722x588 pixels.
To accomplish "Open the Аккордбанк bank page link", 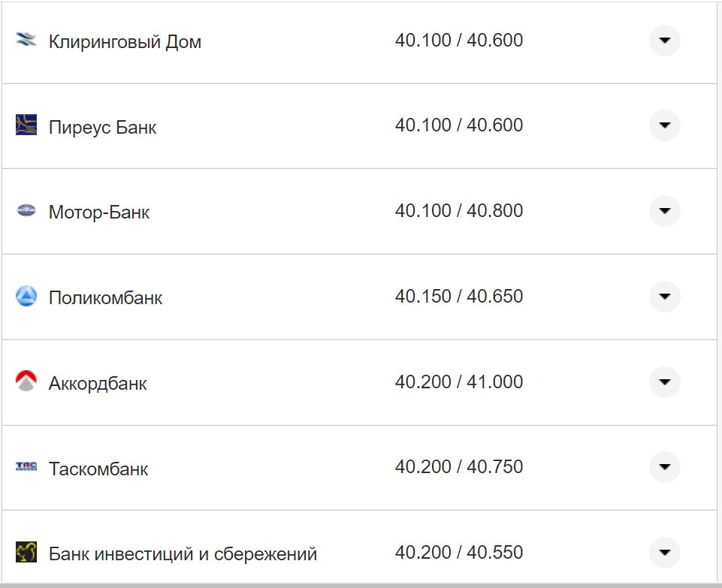I will (98, 382).
